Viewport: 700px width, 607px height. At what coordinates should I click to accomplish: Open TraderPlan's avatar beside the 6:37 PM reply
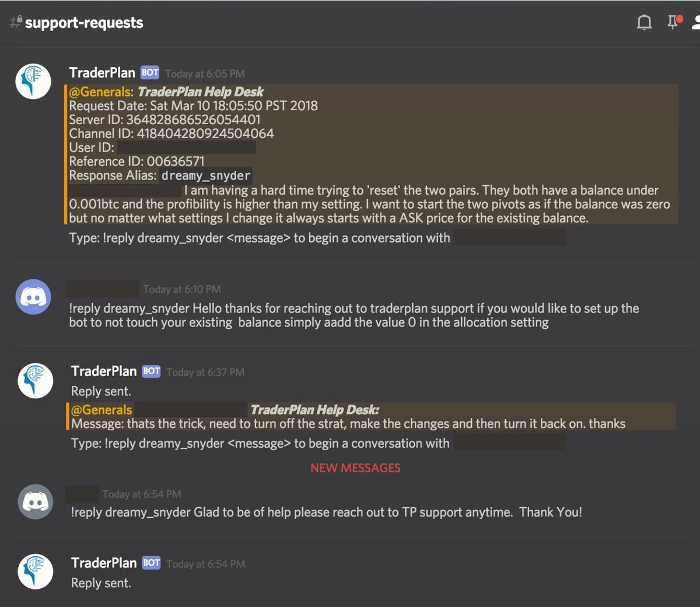coord(35,380)
